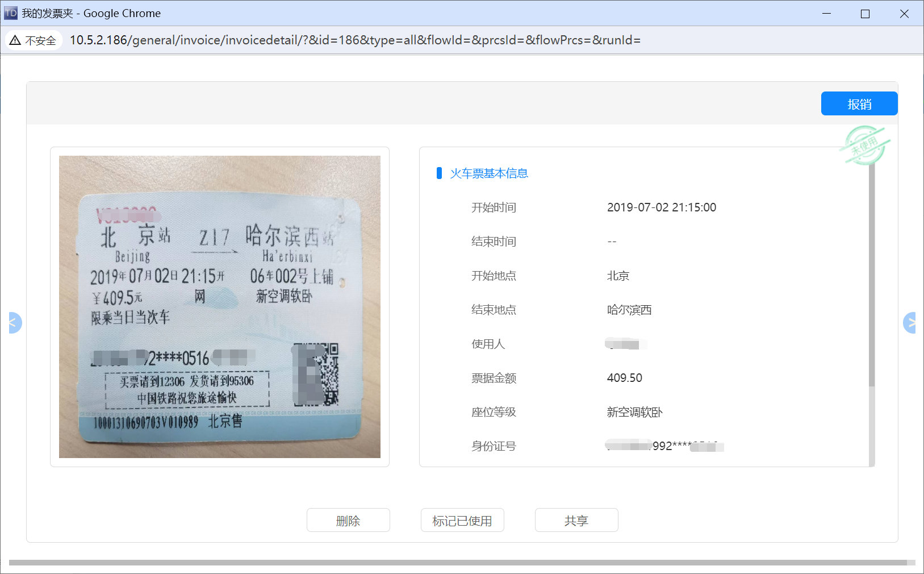Viewport: 924px width, 574px height.
Task: Click the 火车票基本信息 section heading
Action: (489, 173)
